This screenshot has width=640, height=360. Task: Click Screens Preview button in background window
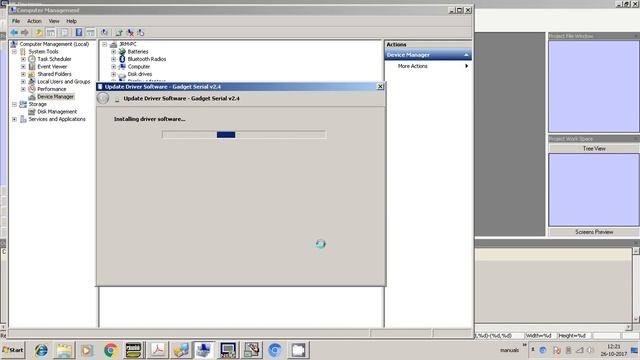point(594,232)
